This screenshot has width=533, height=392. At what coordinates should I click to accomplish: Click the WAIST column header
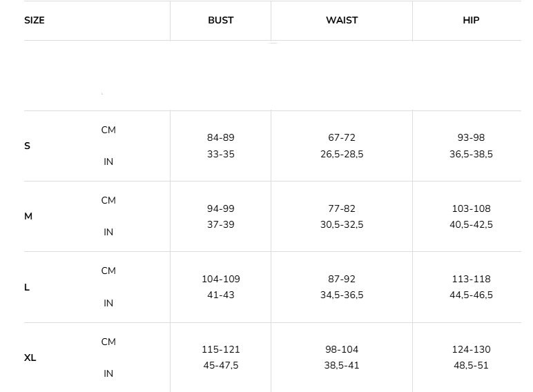pyautogui.click(x=342, y=21)
